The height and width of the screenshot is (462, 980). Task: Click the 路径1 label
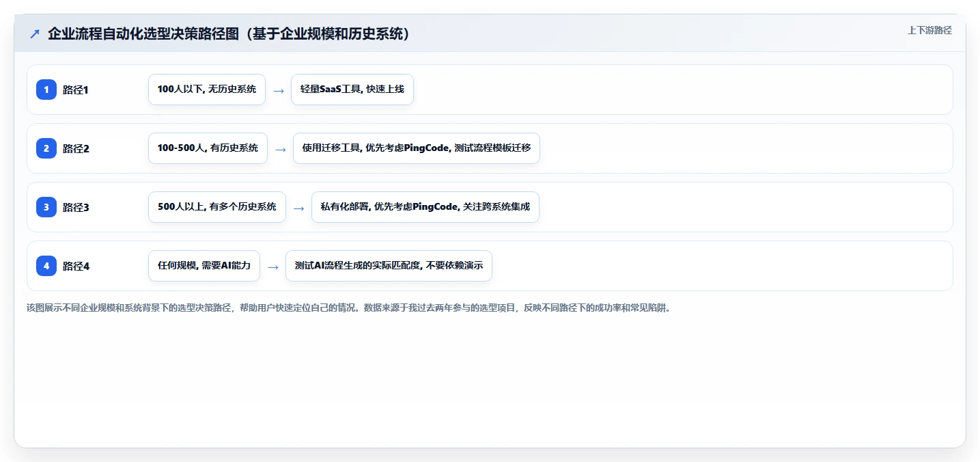pyautogui.click(x=76, y=90)
